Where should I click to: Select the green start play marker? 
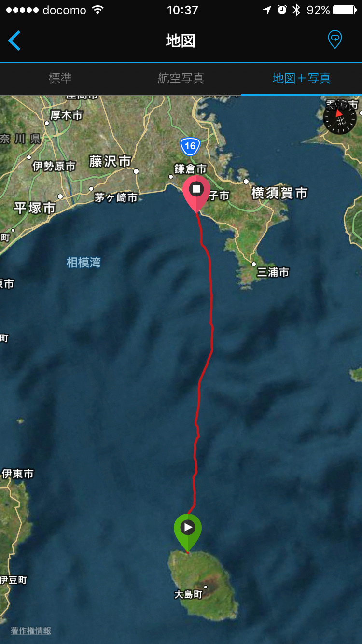pyautogui.click(x=188, y=532)
